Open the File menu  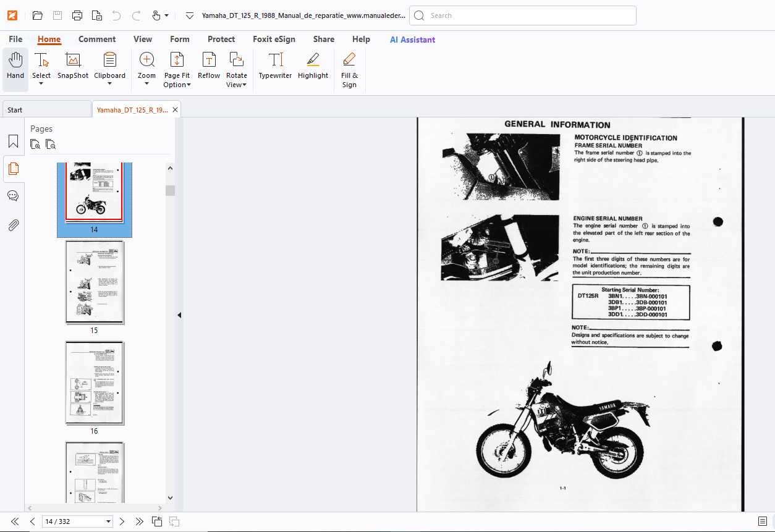click(x=15, y=39)
